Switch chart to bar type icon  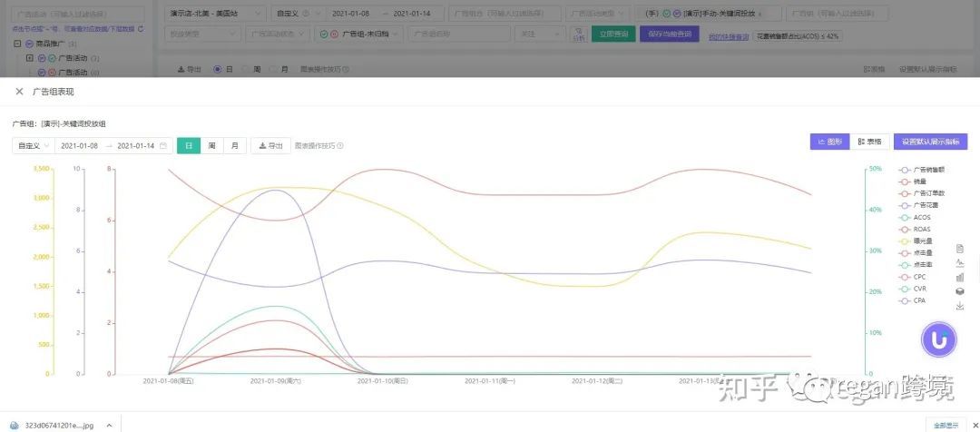click(x=960, y=277)
